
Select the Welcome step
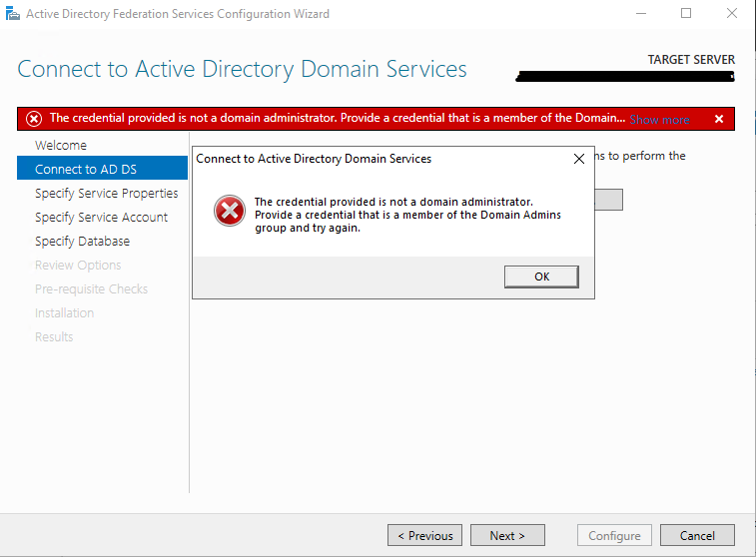click(61, 145)
